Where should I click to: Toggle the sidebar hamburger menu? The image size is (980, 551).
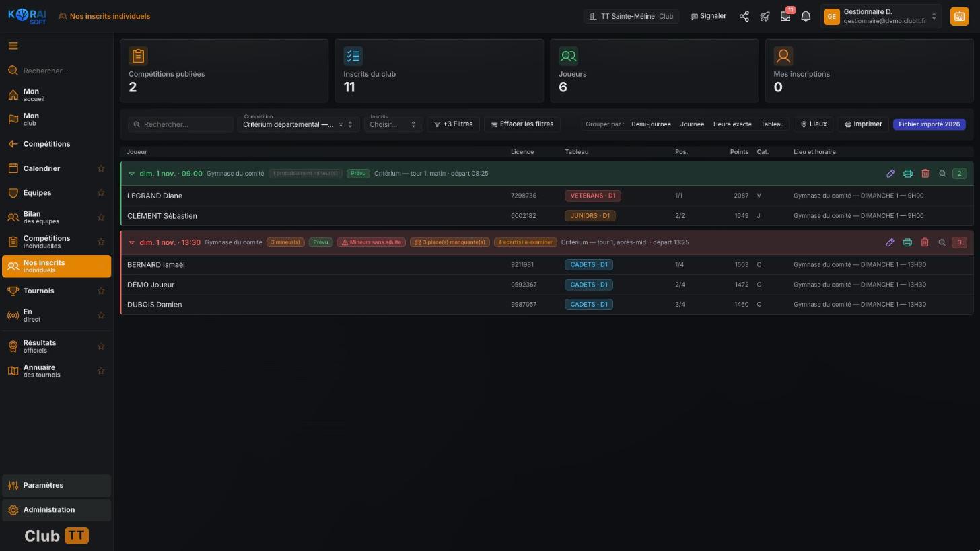click(13, 46)
